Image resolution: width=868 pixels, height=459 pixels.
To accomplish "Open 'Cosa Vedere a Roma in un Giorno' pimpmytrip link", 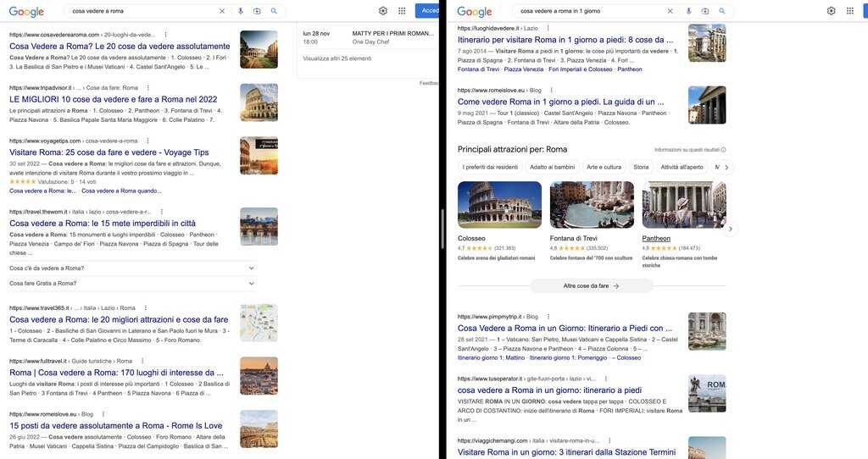I will (565, 329).
